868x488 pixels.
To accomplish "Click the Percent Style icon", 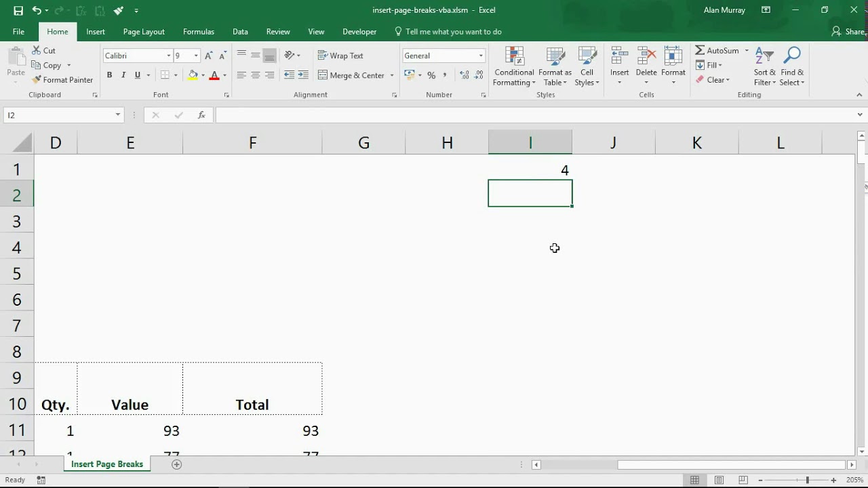I will tap(431, 75).
